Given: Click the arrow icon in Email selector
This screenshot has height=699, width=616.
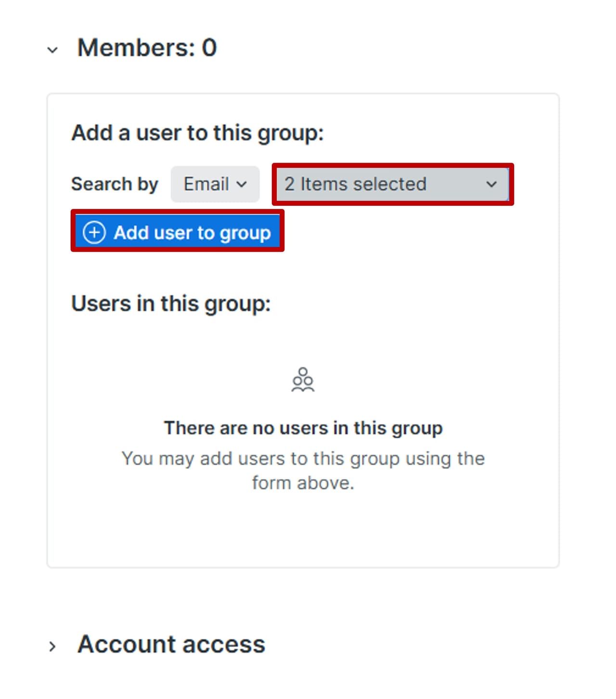Looking at the screenshot, I should click(x=242, y=184).
